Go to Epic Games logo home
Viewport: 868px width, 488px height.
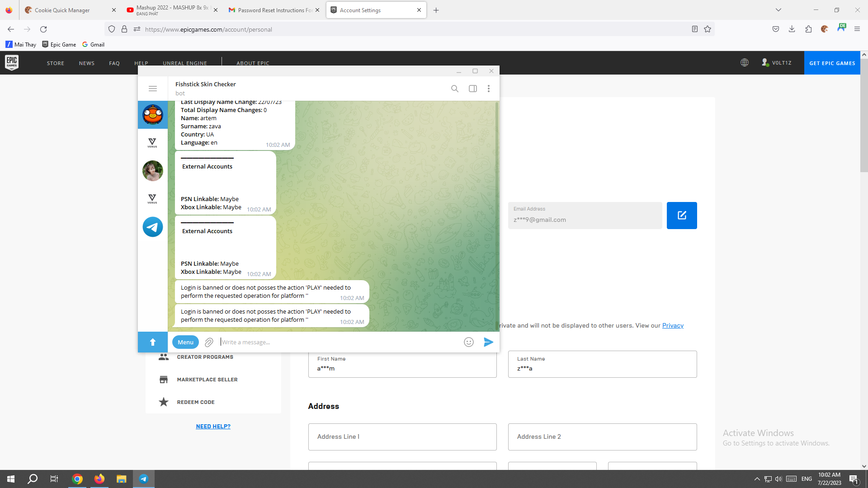tap(12, 62)
